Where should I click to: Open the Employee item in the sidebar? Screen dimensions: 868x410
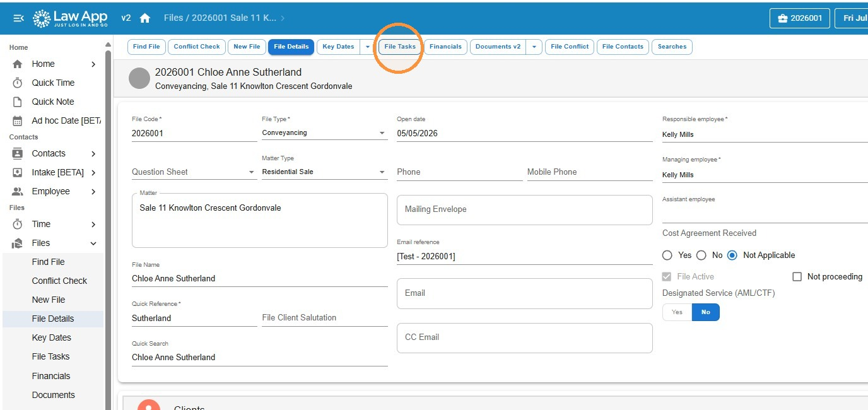pos(53,191)
